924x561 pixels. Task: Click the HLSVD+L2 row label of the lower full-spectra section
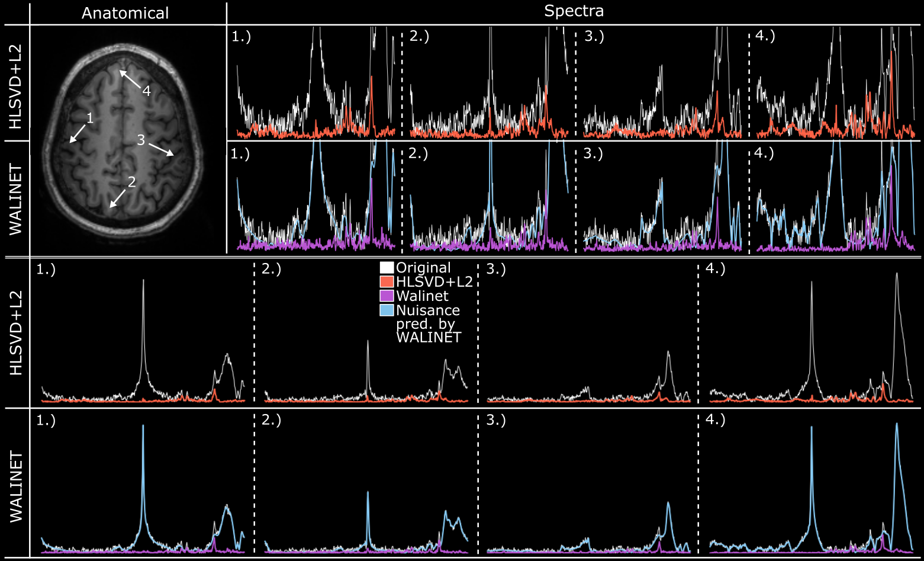15,333
